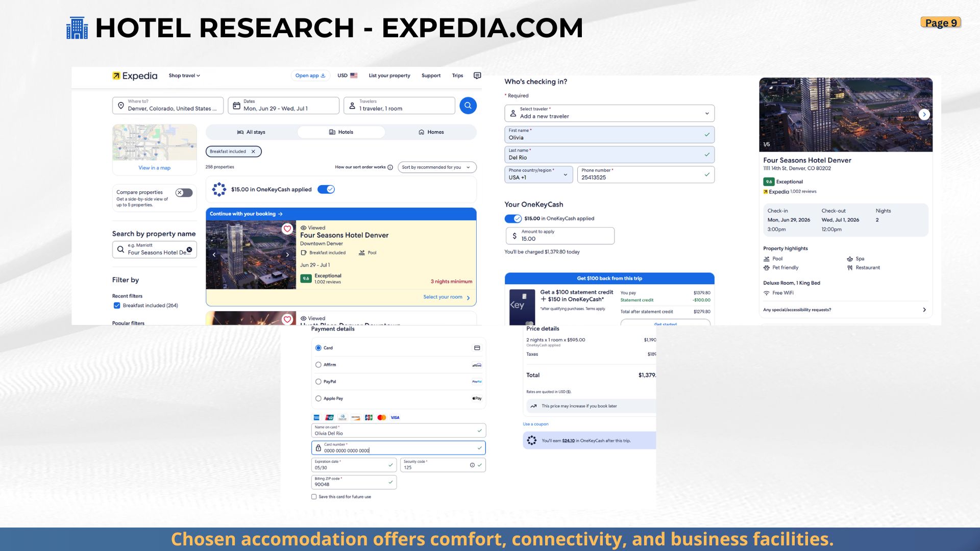Select Card payment option
This screenshot has height=551, width=980.
318,348
